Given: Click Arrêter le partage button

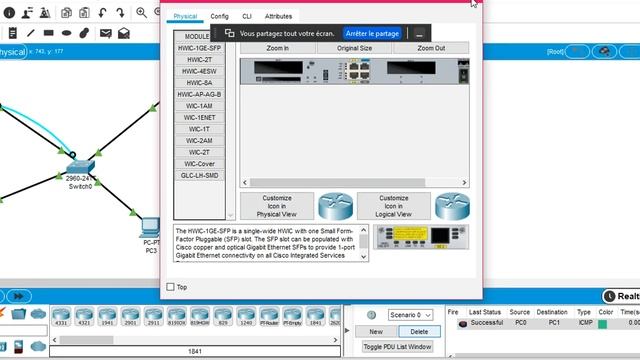Looking at the screenshot, I should pos(372,33).
